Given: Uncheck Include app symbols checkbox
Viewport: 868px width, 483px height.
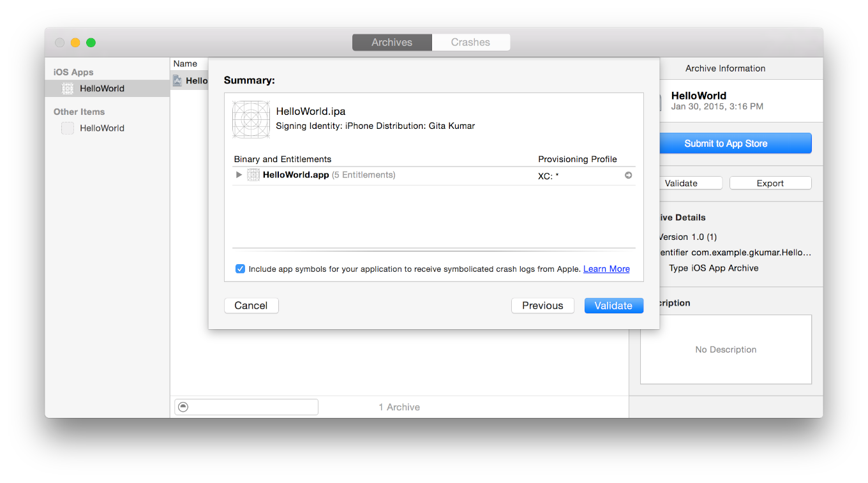Looking at the screenshot, I should pos(240,269).
